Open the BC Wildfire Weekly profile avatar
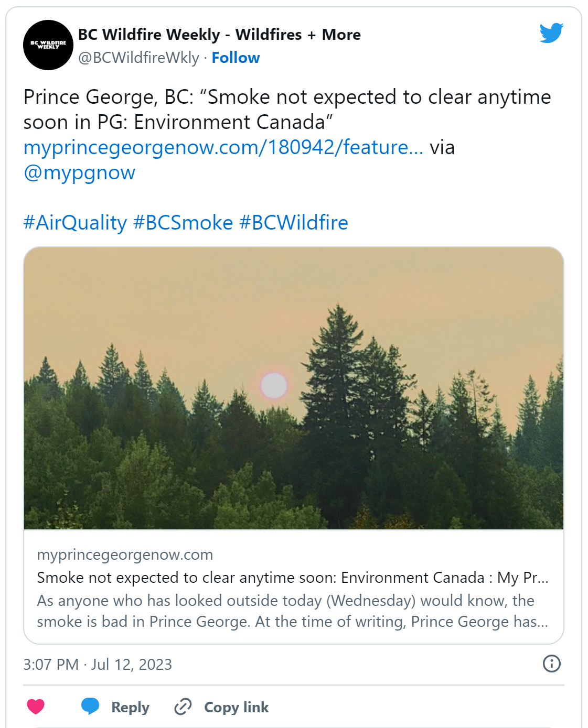 point(48,45)
